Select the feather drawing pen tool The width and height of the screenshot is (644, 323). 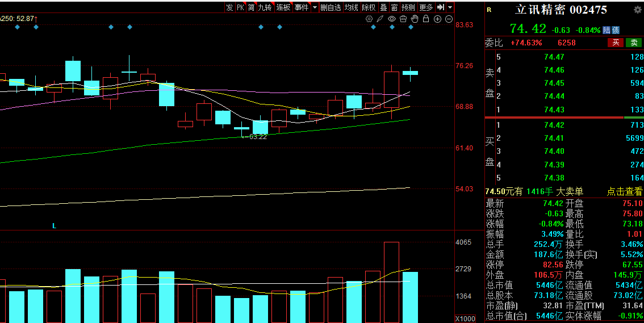click(x=380, y=19)
